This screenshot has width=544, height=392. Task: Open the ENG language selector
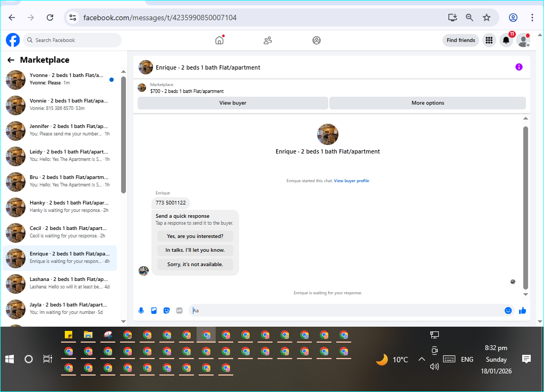467,360
